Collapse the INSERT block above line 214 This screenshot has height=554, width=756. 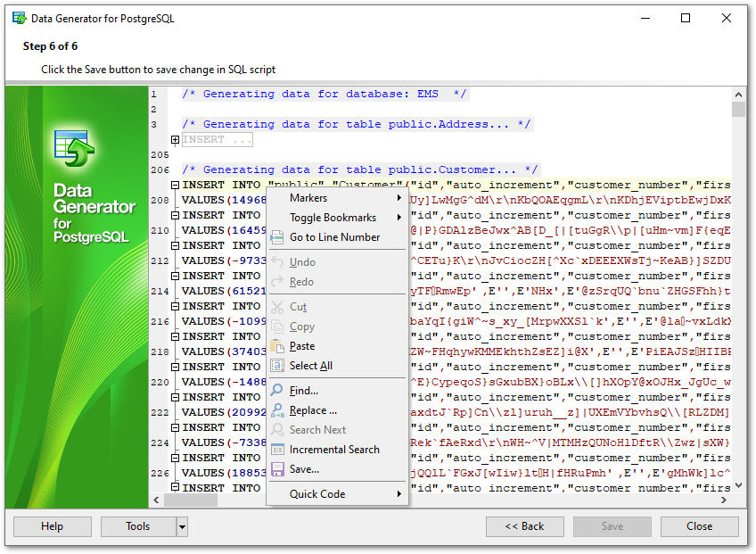pos(175,276)
